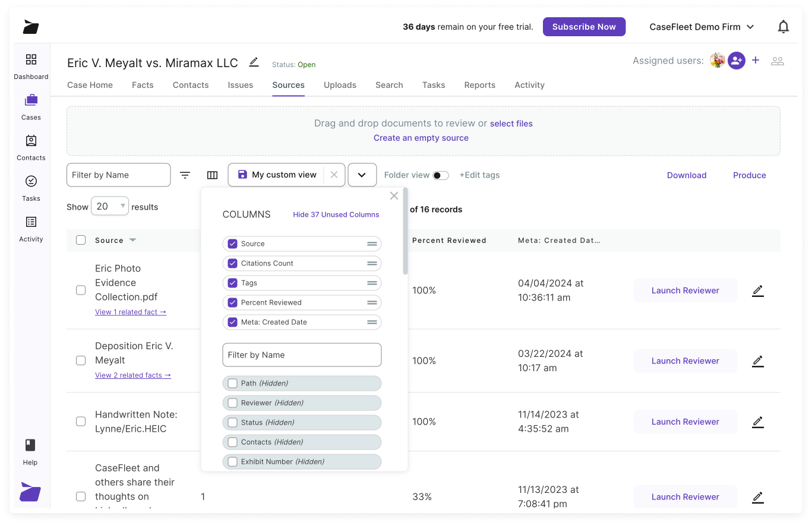Select the Contacts sidebar icon
The width and height of the screenshot is (812, 525).
pyautogui.click(x=30, y=147)
